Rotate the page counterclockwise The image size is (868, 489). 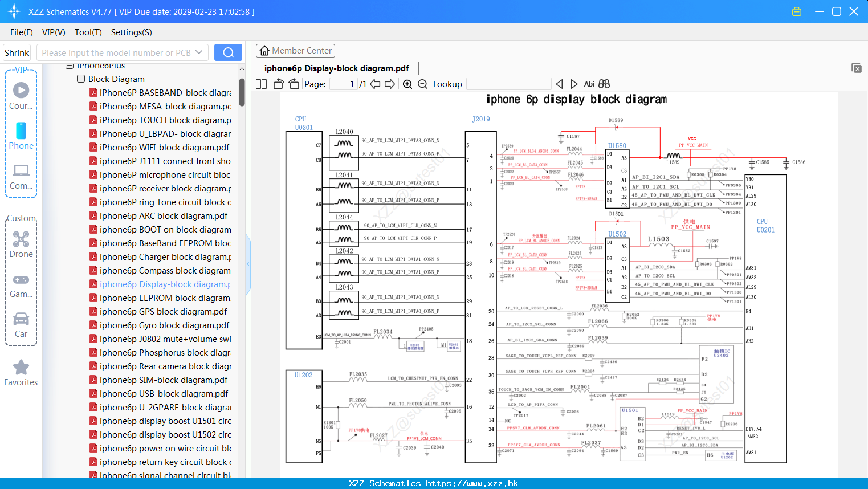pyautogui.click(x=279, y=84)
